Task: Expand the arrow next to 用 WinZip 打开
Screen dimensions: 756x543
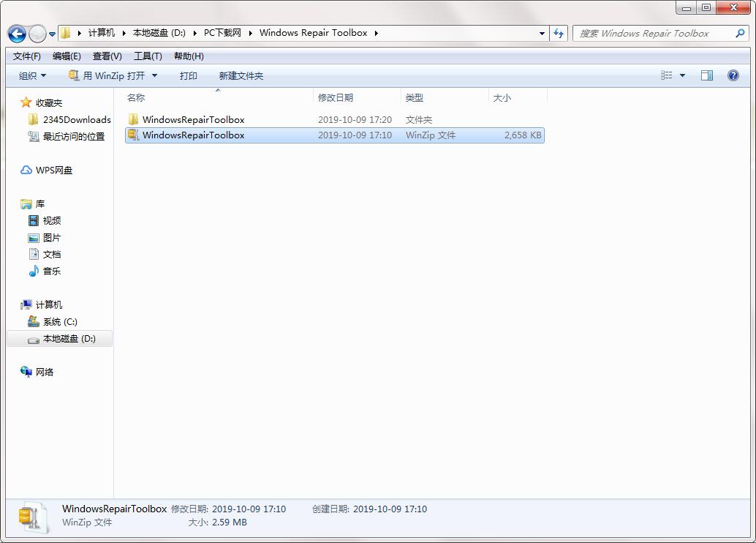Action: [x=154, y=76]
